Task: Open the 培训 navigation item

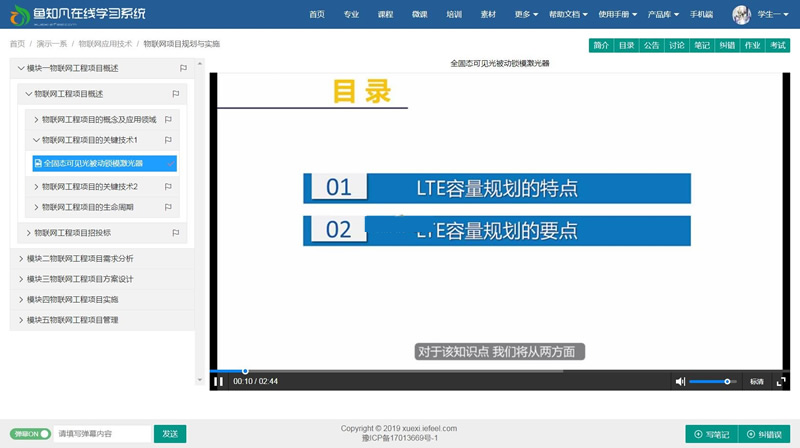Action: (454, 14)
